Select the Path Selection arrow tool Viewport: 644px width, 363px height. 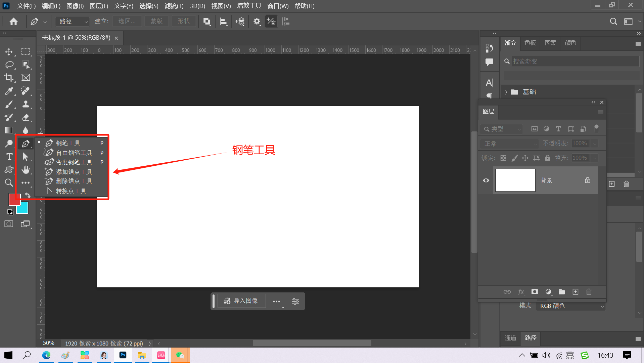point(26,157)
